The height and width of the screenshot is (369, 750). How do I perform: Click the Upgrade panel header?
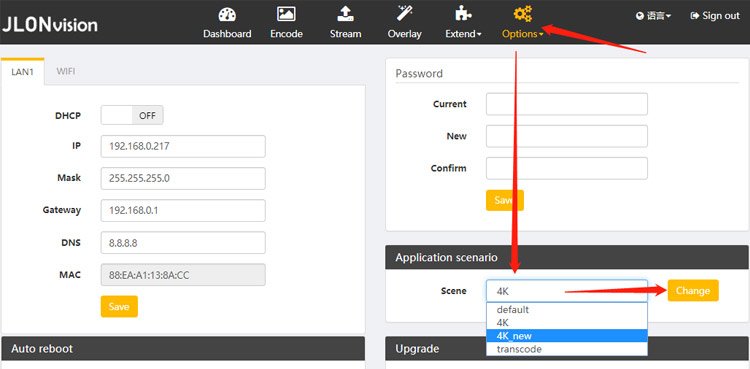pyautogui.click(x=567, y=349)
